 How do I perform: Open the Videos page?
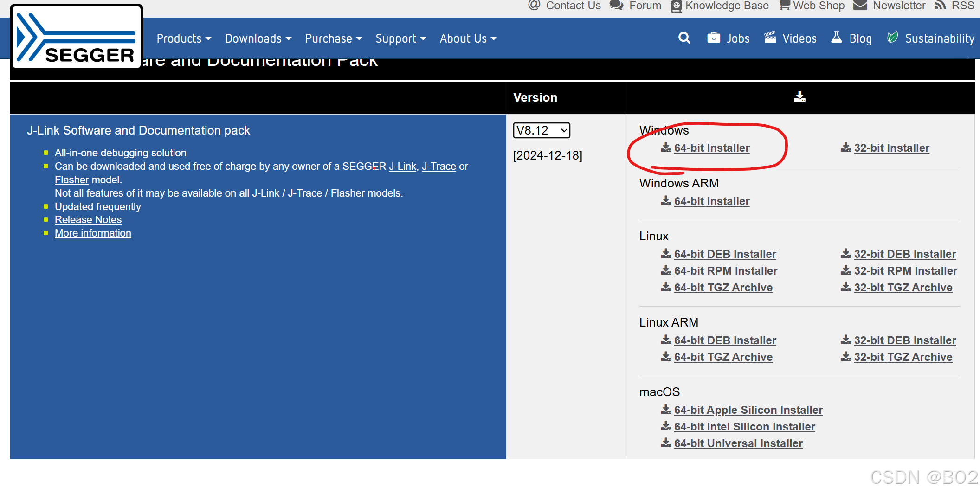(799, 38)
